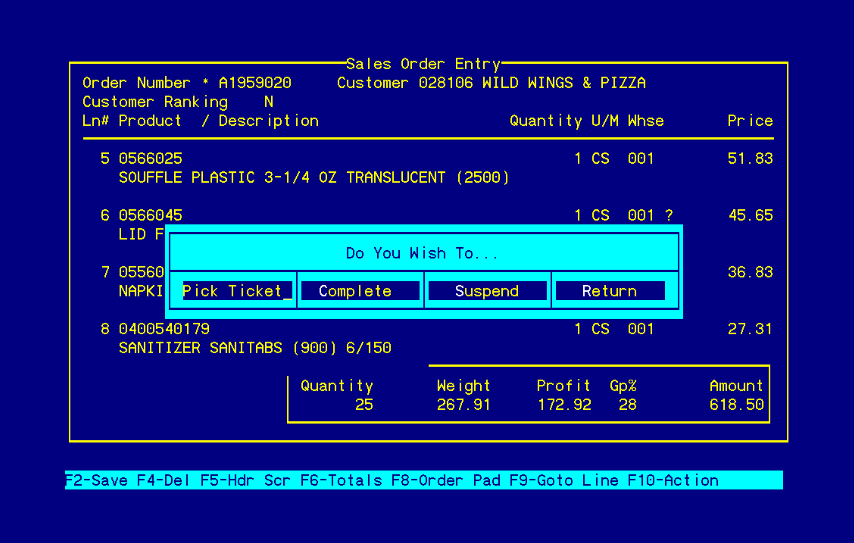Click total amount 618.50

coord(736,405)
